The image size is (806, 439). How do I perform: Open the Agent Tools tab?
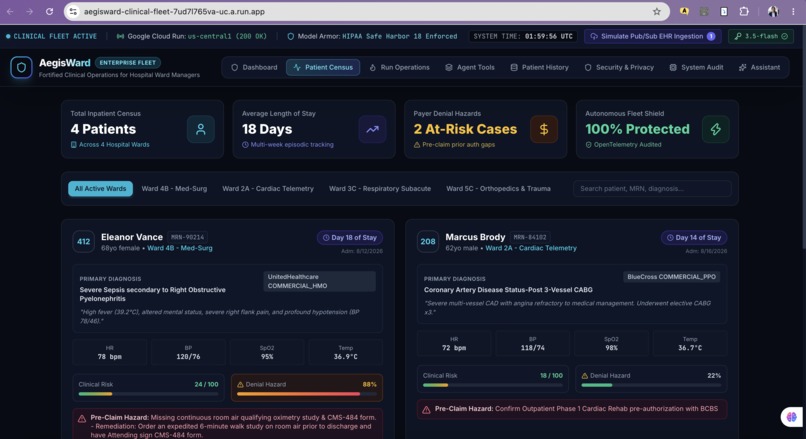pos(470,67)
